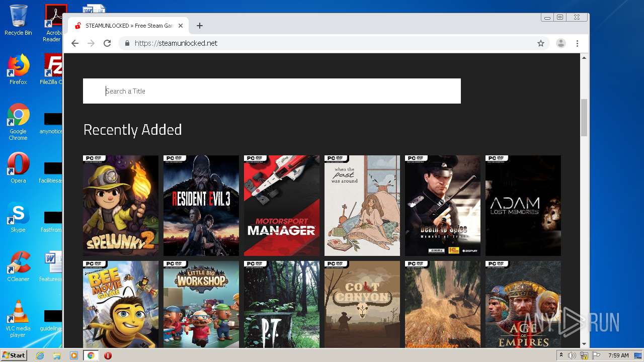Go back using Chrome's back arrow

pos(75,43)
